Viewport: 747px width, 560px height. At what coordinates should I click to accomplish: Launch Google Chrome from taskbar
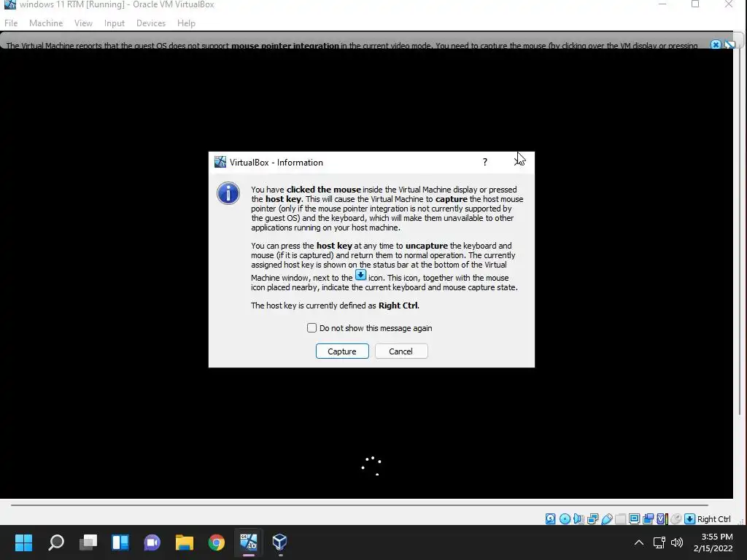point(216,542)
